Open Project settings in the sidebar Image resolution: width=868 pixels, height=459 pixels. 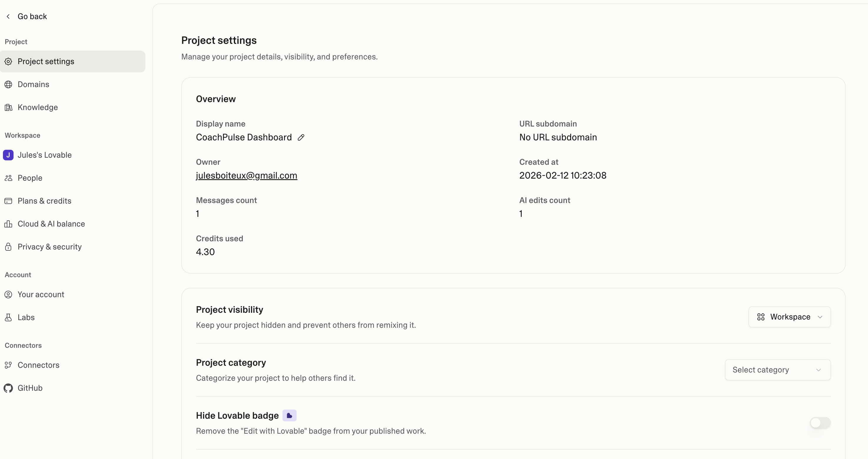(72, 61)
